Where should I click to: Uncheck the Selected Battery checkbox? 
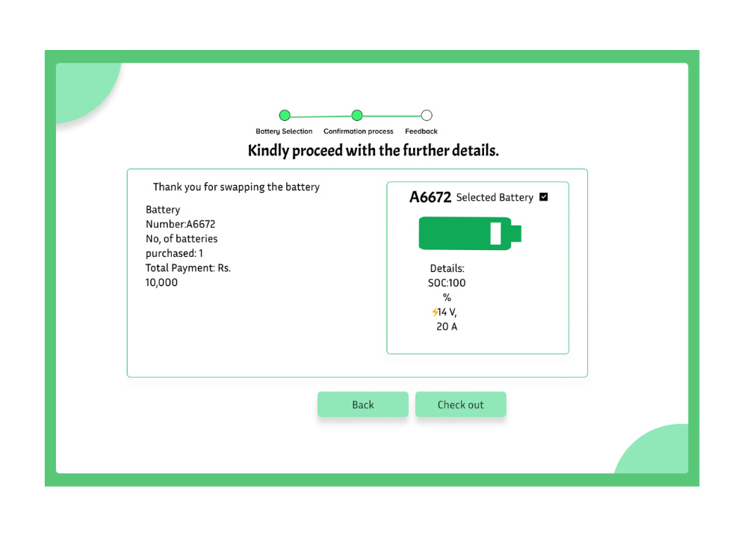point(544,196)
